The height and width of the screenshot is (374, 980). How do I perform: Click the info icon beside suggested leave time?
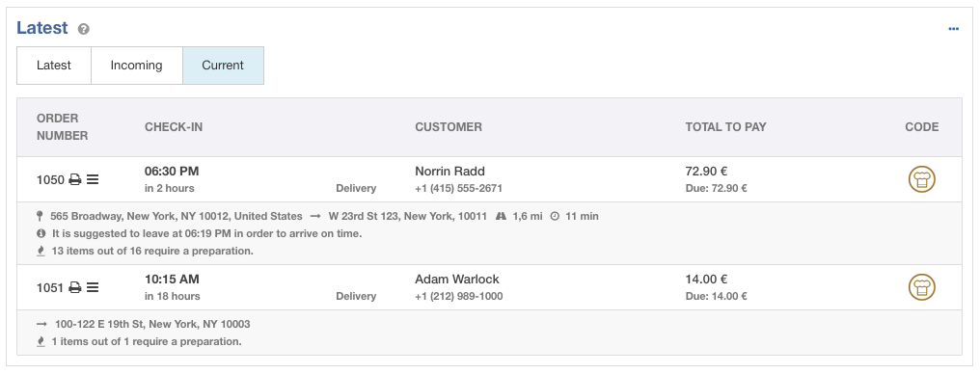(x=41, y=233)
